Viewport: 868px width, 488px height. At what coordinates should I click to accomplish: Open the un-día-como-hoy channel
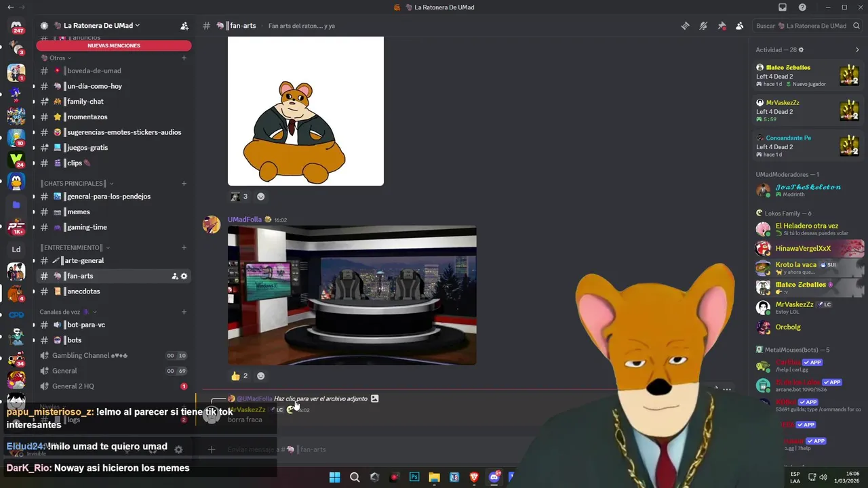(114, 86)
